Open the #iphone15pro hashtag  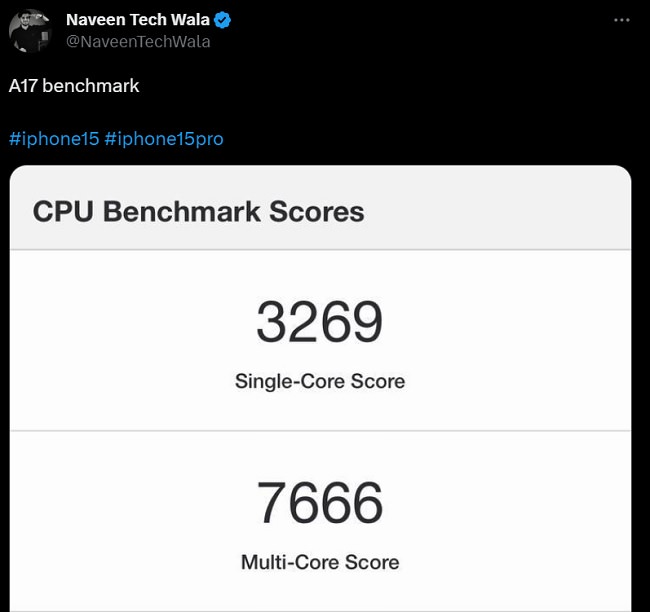[x=164, y=139]
